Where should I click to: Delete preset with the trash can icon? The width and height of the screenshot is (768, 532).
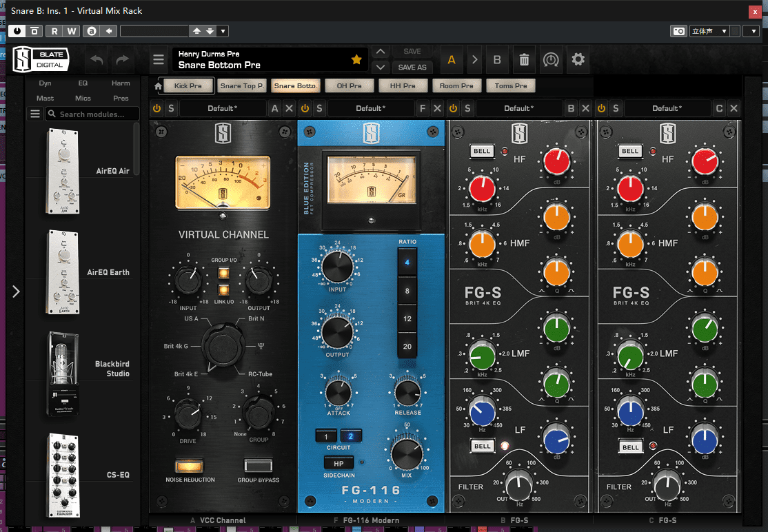523,60
